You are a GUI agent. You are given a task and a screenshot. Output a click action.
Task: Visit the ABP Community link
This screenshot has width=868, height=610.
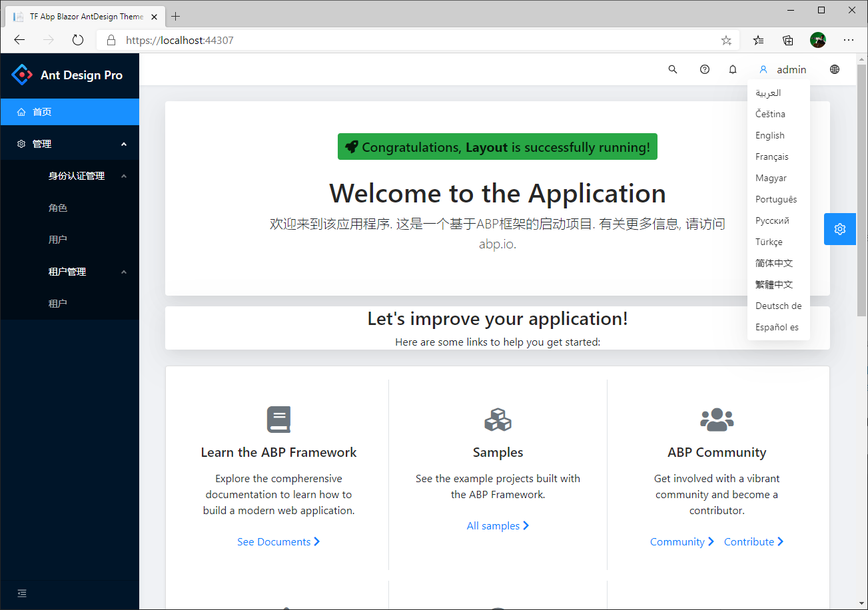(677, 541)
